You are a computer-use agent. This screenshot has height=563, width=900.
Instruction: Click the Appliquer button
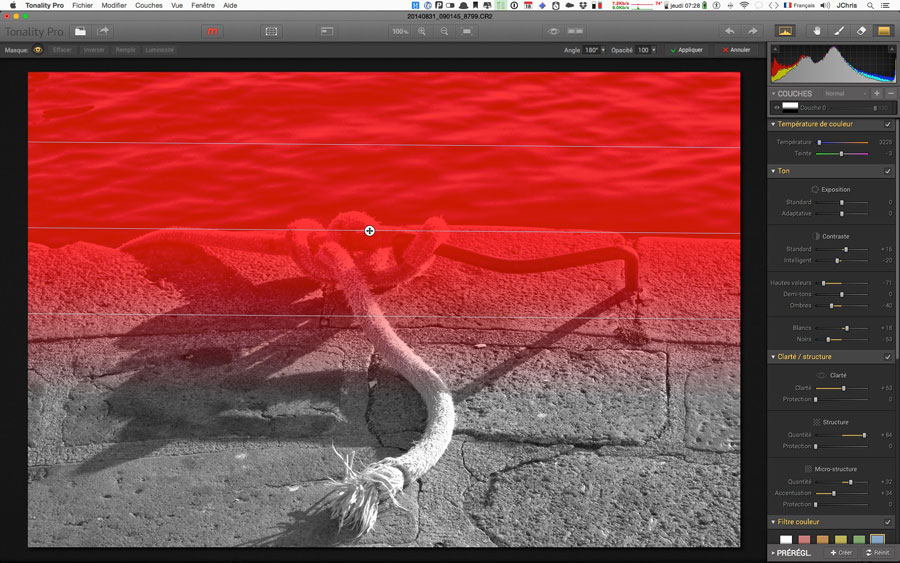click(687, 49)
